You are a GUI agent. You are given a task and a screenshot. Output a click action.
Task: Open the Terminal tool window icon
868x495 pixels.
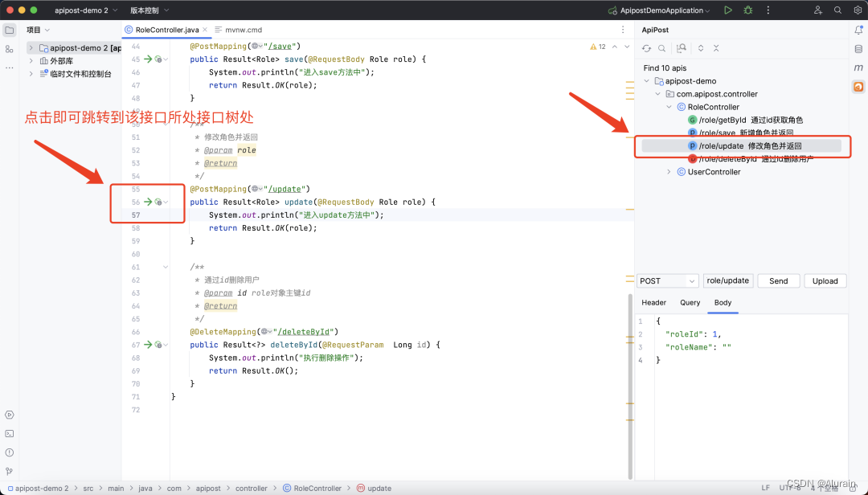[10, 434]
